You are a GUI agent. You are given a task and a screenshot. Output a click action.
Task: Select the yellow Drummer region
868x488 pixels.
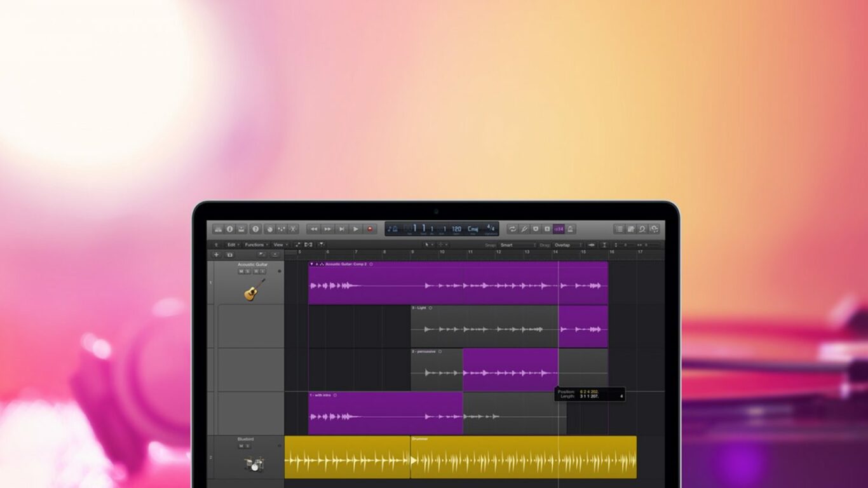point(523,457)
